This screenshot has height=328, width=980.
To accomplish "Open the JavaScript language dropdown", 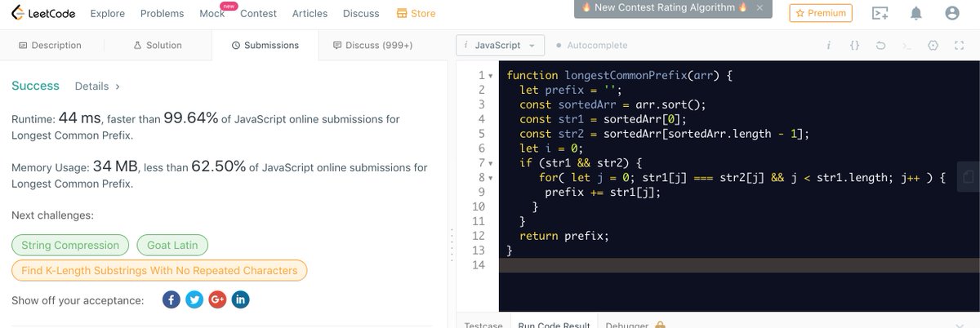I will click(x=500, y=46).
